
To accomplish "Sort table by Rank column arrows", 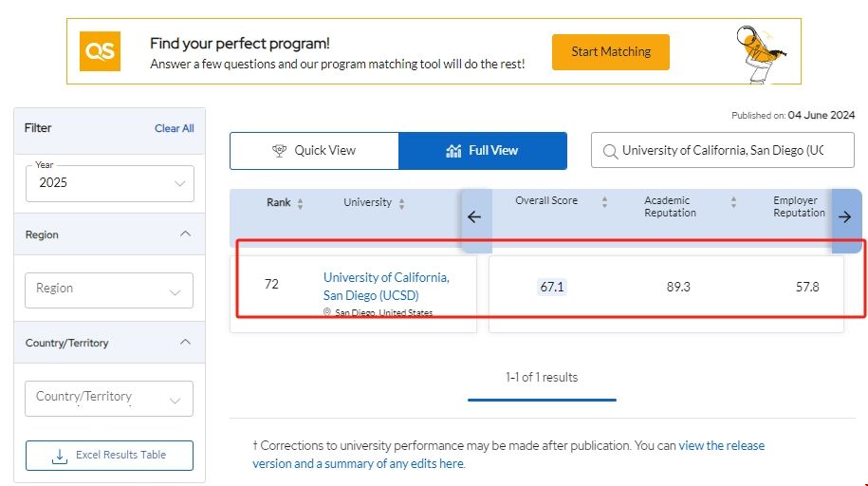I will [x=301, y=203].
